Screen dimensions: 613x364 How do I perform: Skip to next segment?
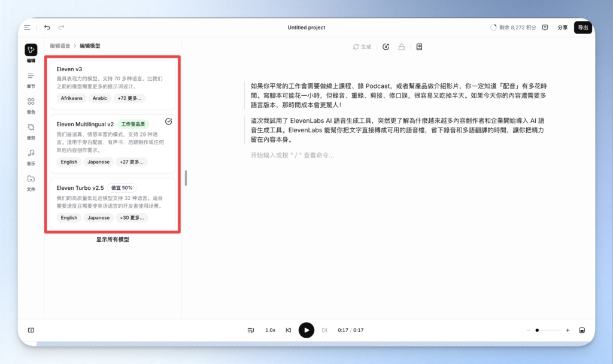tap(324, 330)
